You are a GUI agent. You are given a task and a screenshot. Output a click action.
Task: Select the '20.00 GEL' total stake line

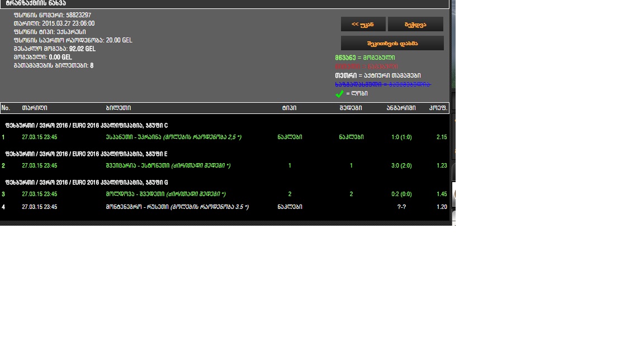pos(73,40)
